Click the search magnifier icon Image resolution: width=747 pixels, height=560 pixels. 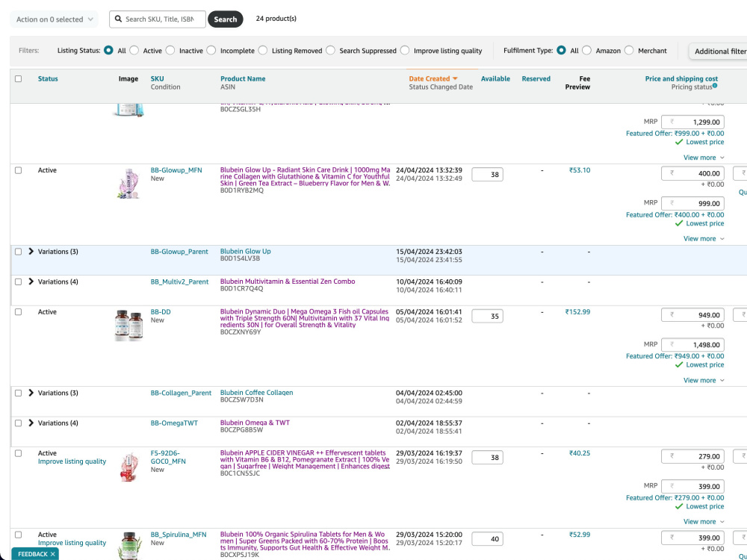118,19
